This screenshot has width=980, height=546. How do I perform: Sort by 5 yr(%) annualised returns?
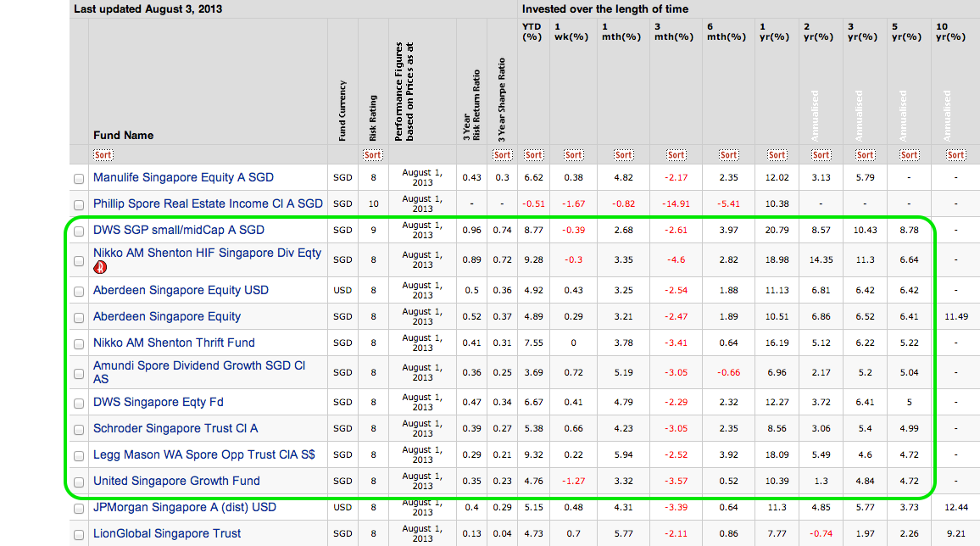909,155
